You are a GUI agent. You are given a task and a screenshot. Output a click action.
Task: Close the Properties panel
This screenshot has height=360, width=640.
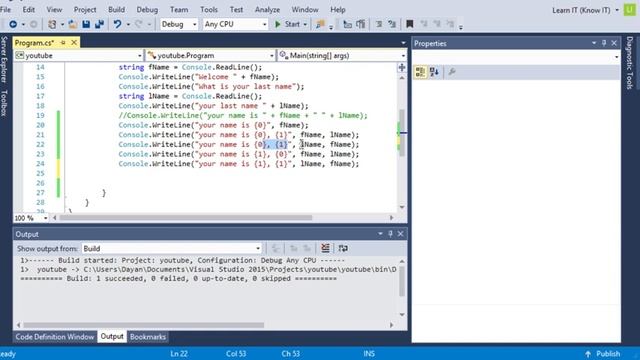(x=614, y=43)
